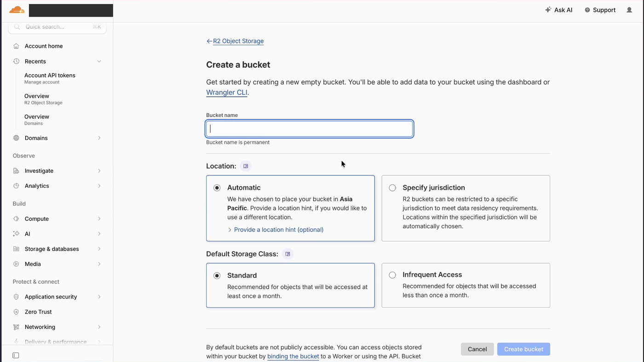Expand Provide a location hint (optional)
The image size is (644, 362).
point(276,230)
